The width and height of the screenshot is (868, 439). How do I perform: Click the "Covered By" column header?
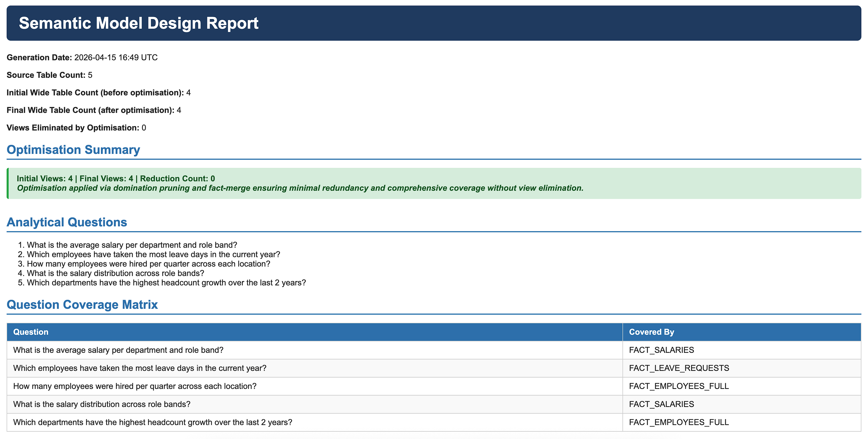click(742, 332)
